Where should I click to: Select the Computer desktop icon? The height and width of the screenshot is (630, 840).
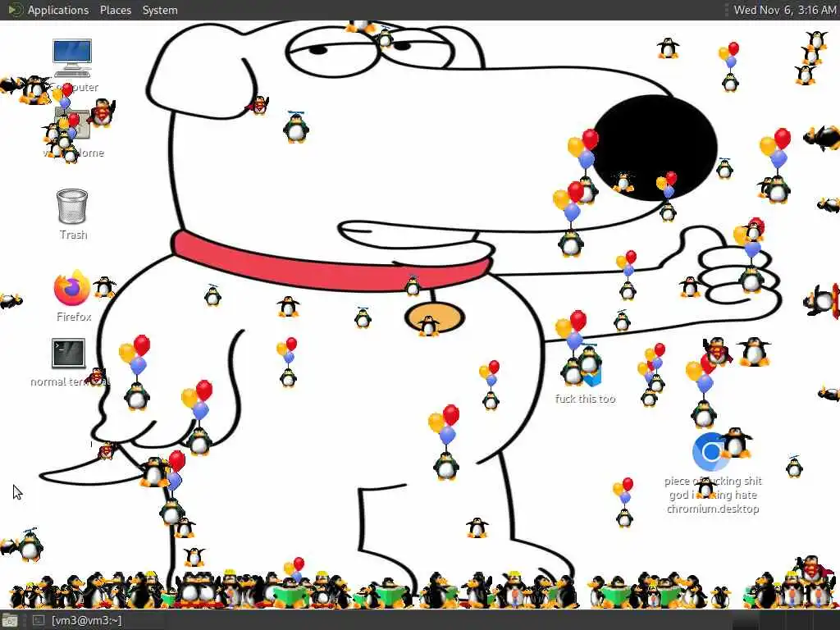pos(72,58)
